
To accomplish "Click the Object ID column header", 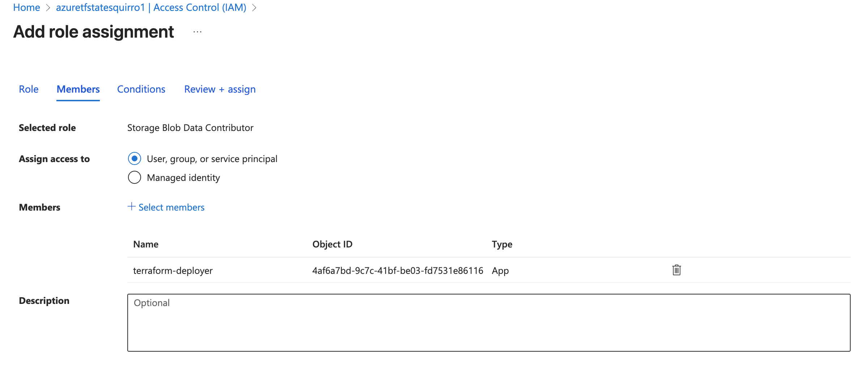I will (332, 244).
